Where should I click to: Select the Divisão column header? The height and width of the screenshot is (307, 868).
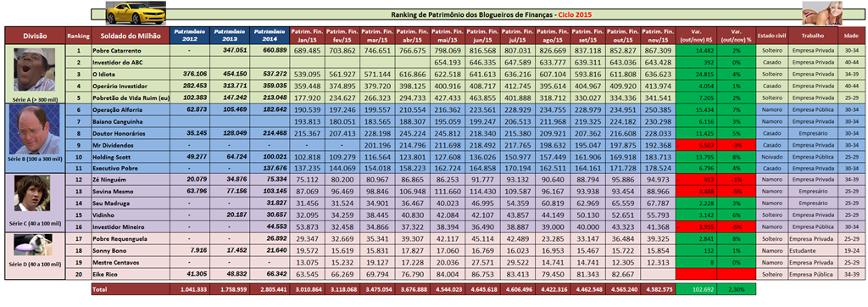(x=35, y=36)
